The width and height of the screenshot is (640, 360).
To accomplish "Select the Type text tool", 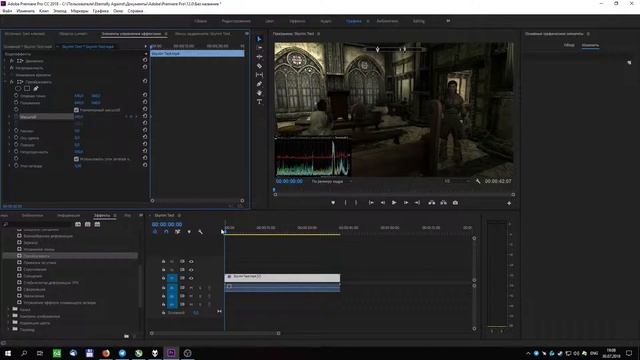I will coord(259,102).
